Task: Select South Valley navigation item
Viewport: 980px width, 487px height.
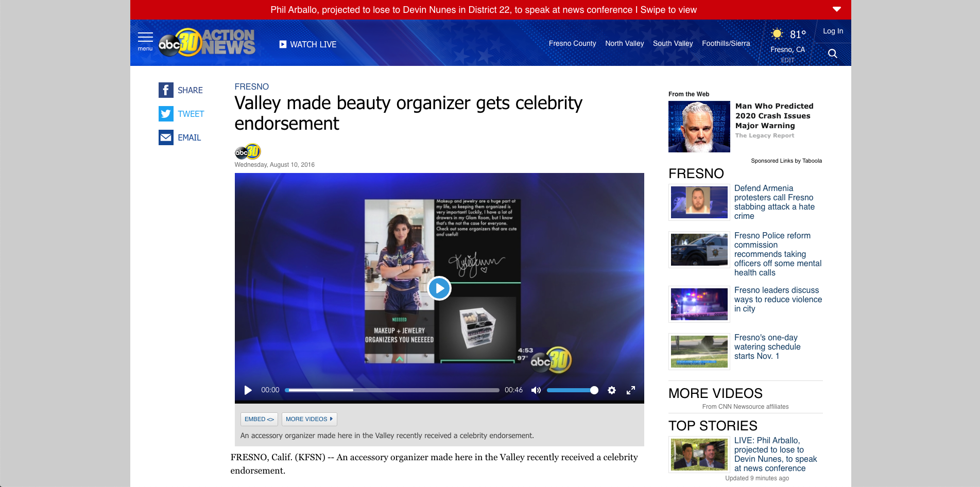Action: 673,43
